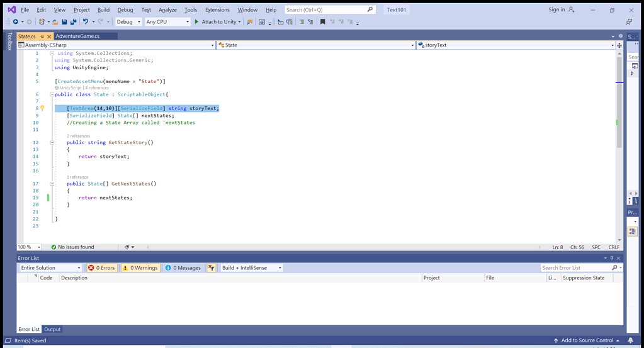Screen dimensions: 644x348
Task: Click the bookmark icon in the toolbar
Action: coord(323,22)
